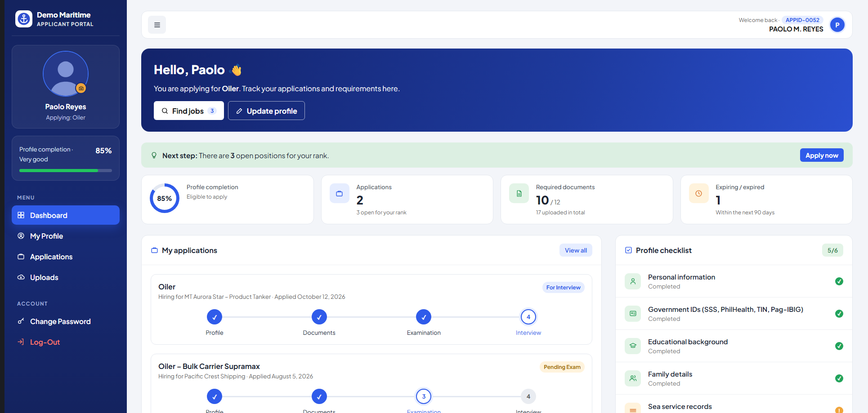
Task: Open Oiler – Bulk Carrier Supramax application
Action: pos(209,366)
